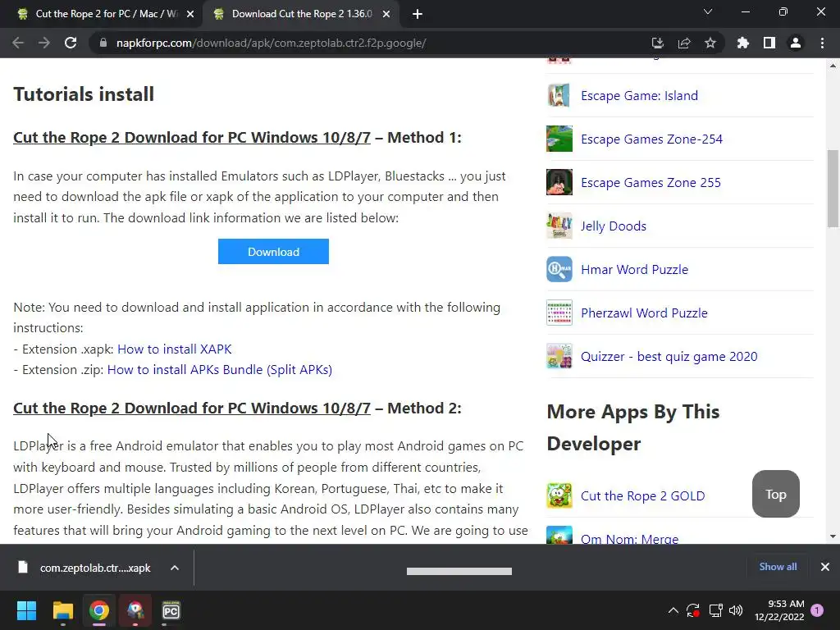Open 'How to install XAPK' link
The image size is (840, 630).
pyautogui.click(x=175, y=349)
